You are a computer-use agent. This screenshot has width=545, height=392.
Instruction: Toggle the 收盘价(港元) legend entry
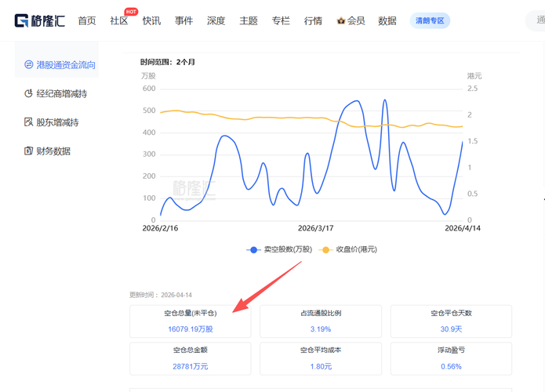tap(347, 249)
